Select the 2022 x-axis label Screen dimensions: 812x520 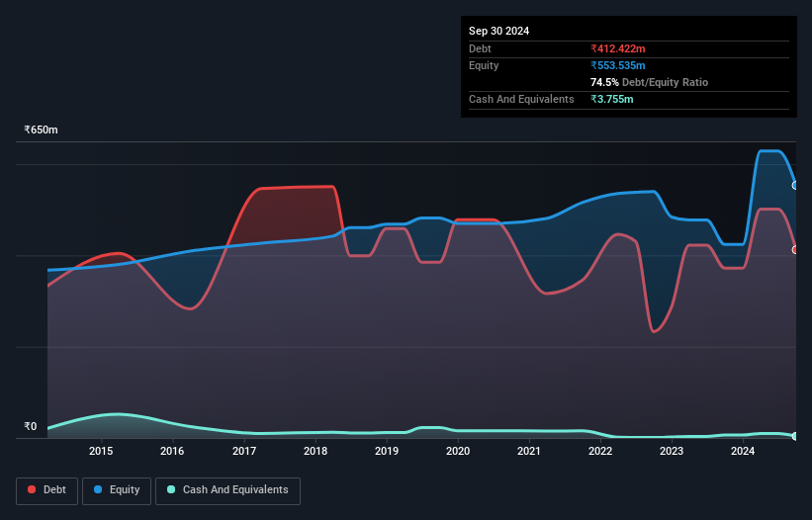pos(600,451)
